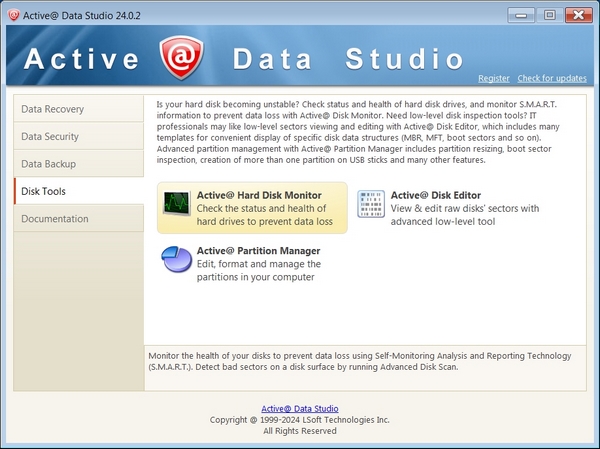Open the Data Security section
The height and width of the screenshot is (449, 600).
[x=79, y=136]
